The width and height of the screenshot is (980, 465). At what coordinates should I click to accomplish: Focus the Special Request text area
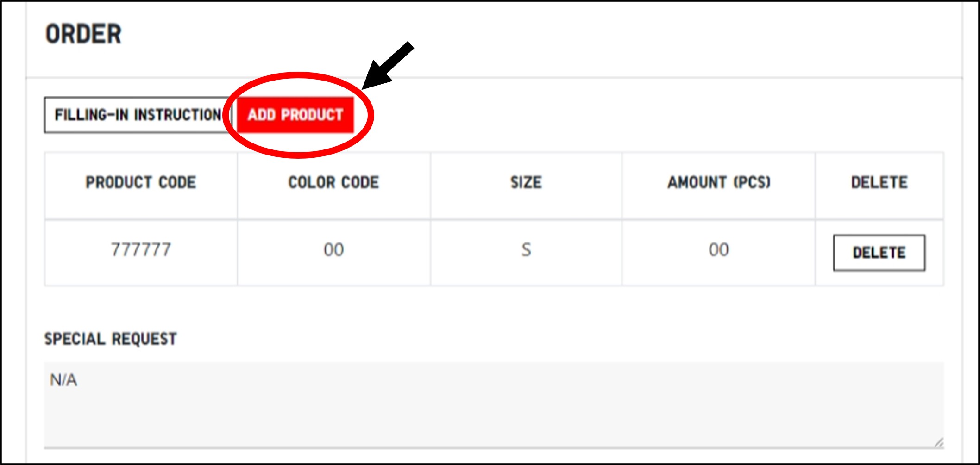pyautogui.click(x=493, y=404)
